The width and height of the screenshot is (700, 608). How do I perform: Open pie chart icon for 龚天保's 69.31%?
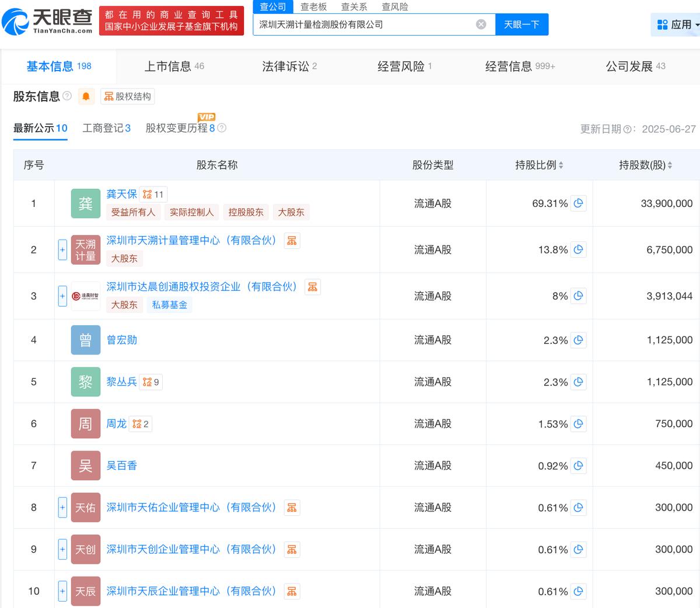[x=578, y=203]
